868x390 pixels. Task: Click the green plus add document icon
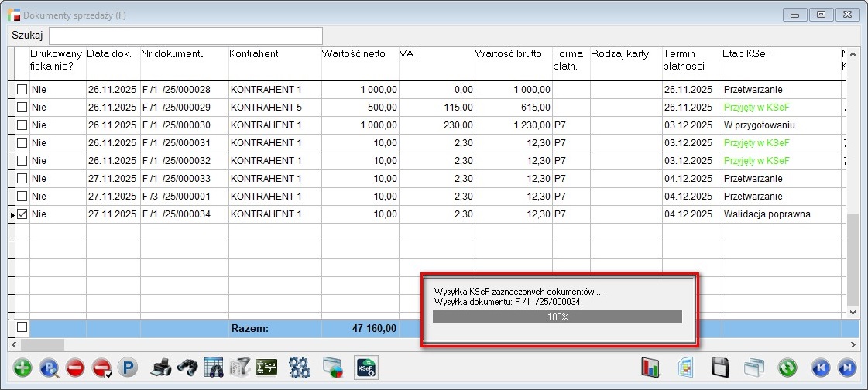22,368
